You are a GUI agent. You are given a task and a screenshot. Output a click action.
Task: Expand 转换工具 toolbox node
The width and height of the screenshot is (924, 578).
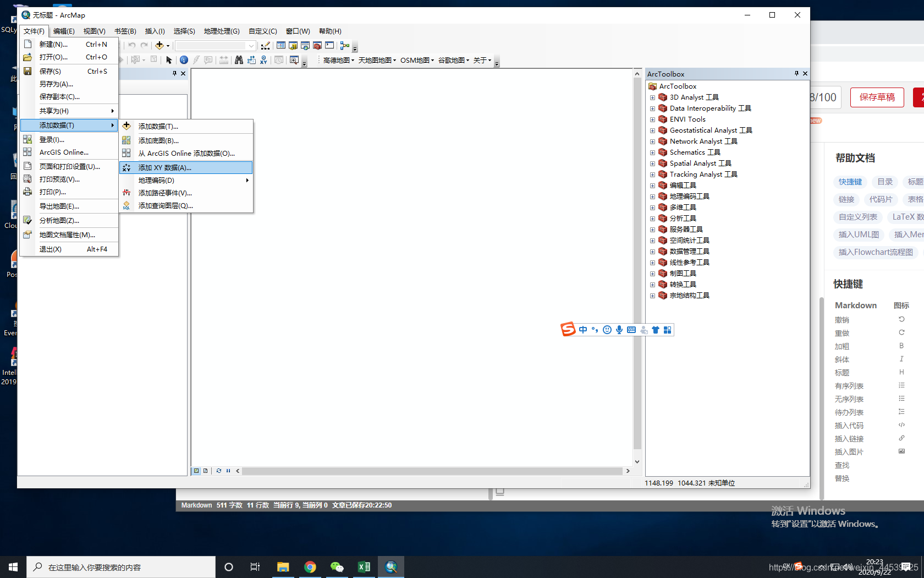point(652,285)
